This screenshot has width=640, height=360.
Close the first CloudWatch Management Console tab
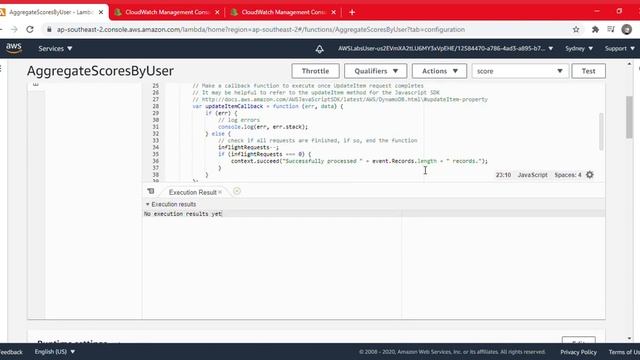[x=217, y=12]
